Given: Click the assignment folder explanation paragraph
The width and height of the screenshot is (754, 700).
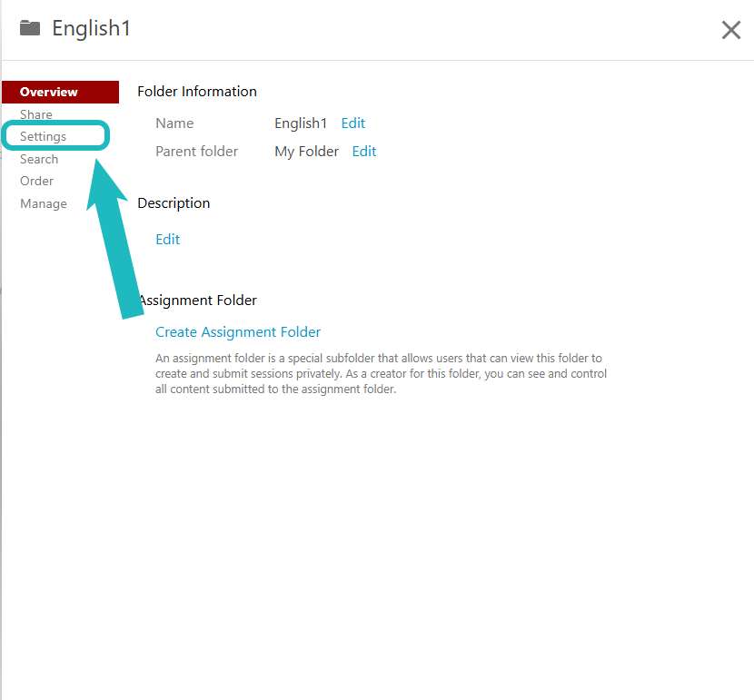Looking at the screenshot, I should coord(381,374).
